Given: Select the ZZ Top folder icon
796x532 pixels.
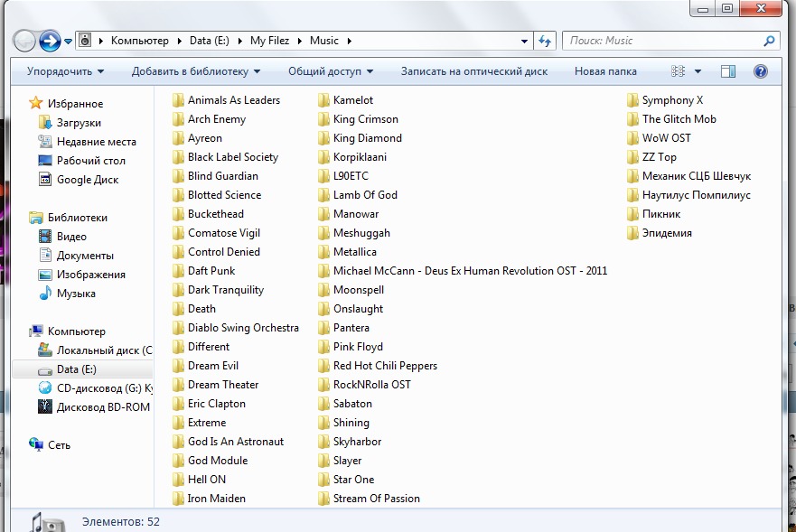Looking at the screenshot, I should pyautogui.click(x=632, y=157).
